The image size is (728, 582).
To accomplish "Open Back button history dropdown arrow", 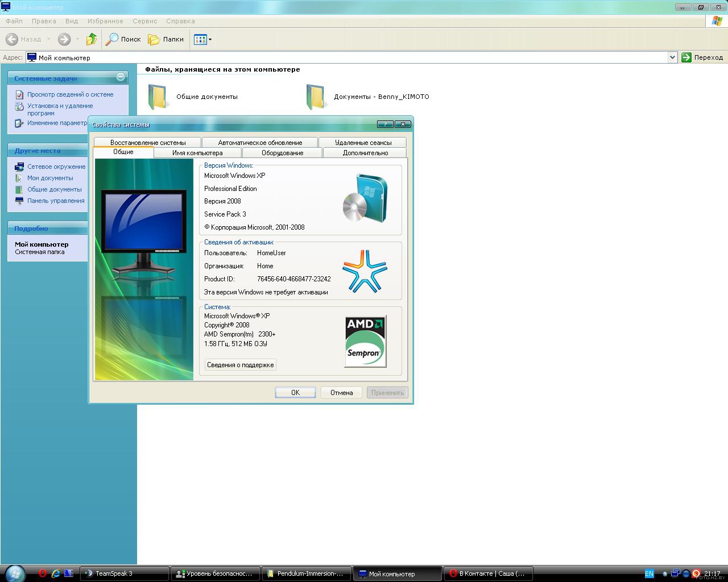I will coord(48,39).
